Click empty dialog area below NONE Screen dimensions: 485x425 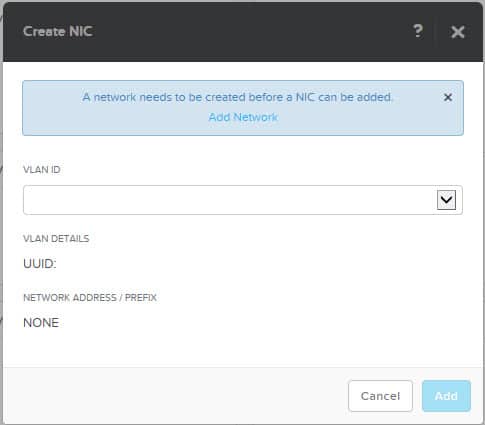(243, 348)
